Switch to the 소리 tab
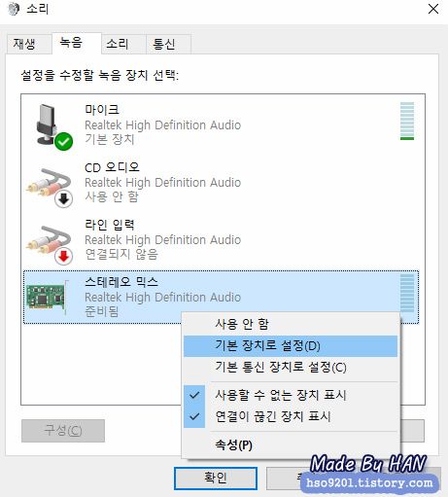 (x=122, y=44)
